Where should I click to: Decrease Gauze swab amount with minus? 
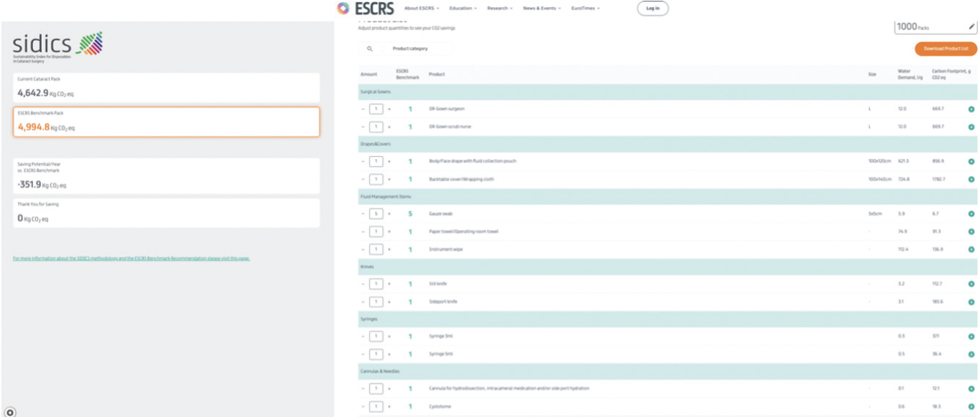click(x=363, y=214)
